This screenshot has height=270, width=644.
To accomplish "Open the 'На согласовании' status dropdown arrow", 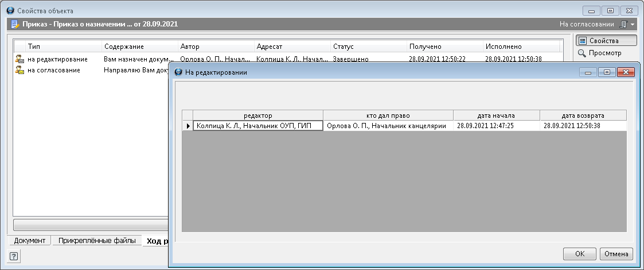I will pyautogui.click(x=632, y=25).
